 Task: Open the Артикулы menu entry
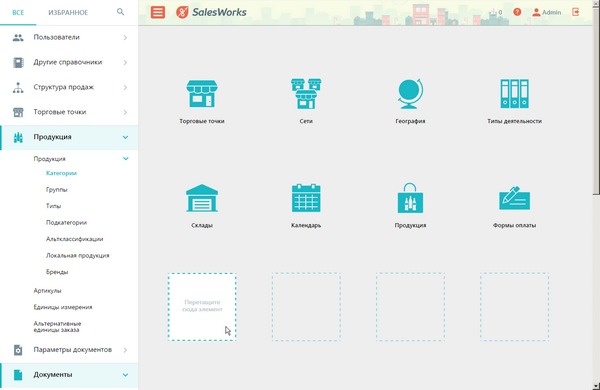[47, 290]
